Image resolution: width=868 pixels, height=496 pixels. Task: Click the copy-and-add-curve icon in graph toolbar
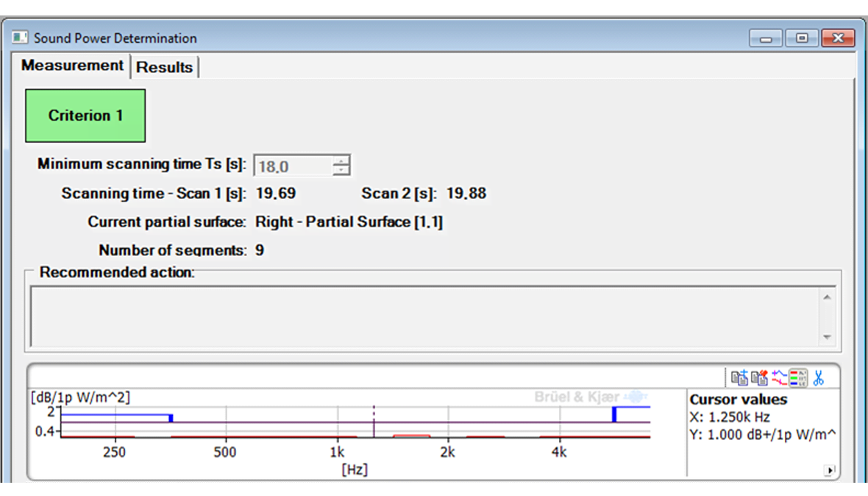point(739,378)
